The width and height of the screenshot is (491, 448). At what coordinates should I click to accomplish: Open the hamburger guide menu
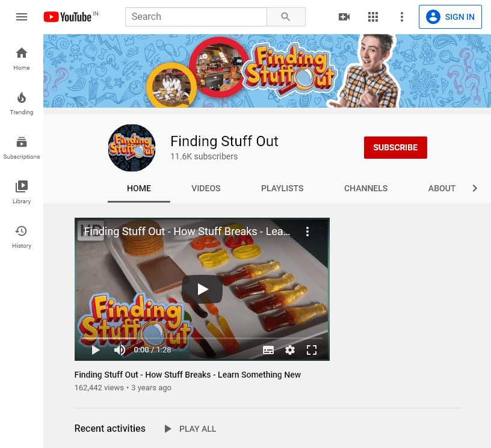[x=22, y=17]
